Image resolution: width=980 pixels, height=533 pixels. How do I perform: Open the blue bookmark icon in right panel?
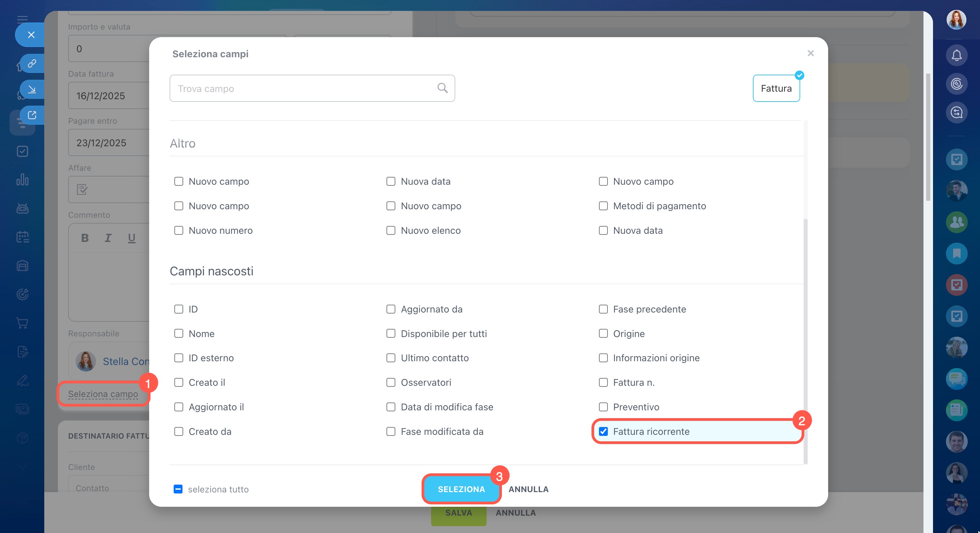tap(956, 253)
